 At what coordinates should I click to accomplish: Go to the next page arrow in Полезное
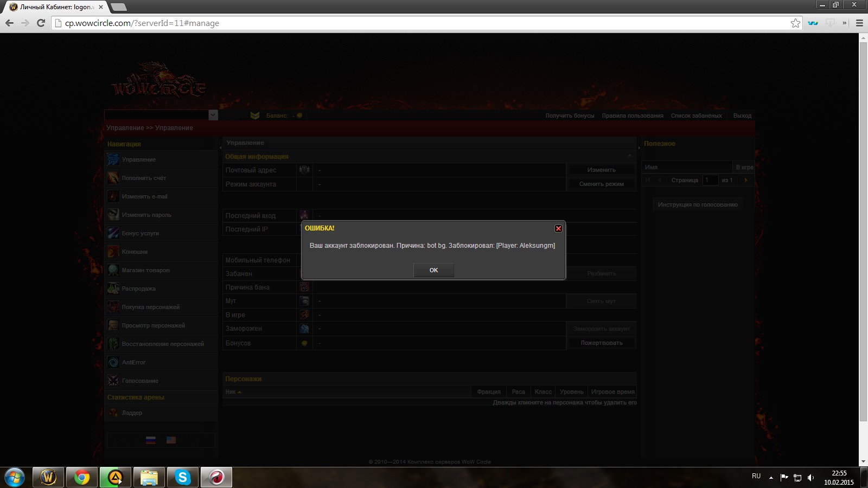[x=746, y=180]
